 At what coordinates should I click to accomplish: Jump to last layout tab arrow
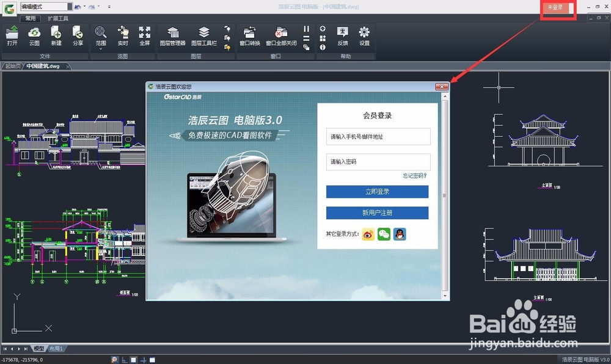(26, 349)
